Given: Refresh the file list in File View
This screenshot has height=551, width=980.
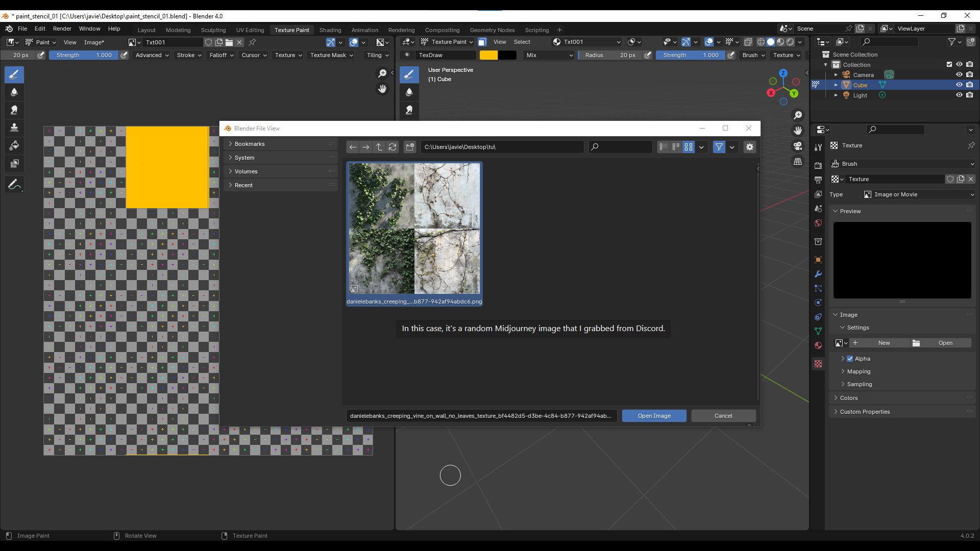Looking at the screenshot, I should click(393, 147).
